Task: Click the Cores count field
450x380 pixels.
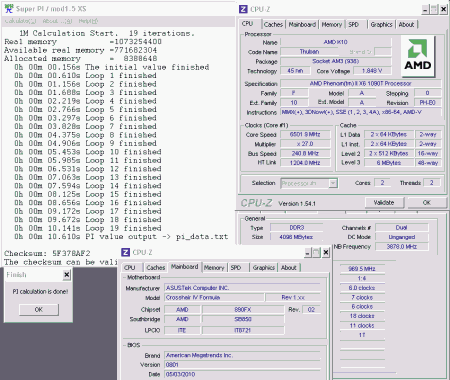Action: [382, 183]
